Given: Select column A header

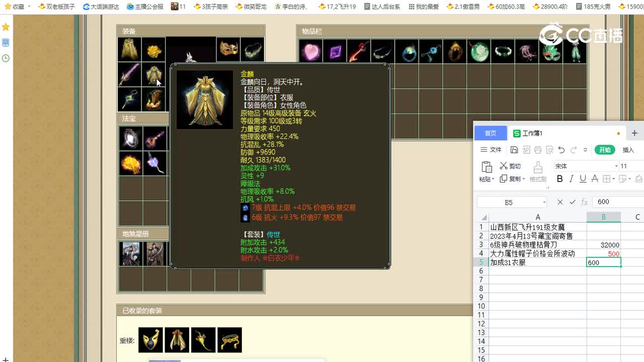Looking at the screenshot, I should point(537,217).
